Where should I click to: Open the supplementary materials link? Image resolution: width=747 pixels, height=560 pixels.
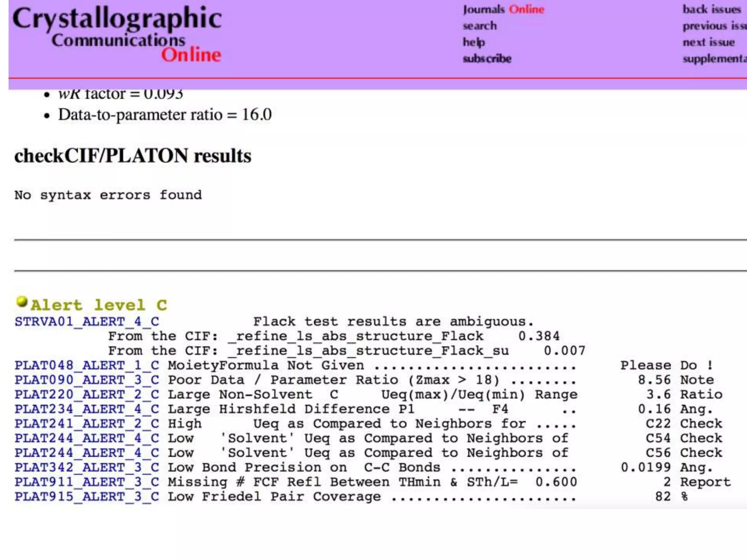click(714, 59)
